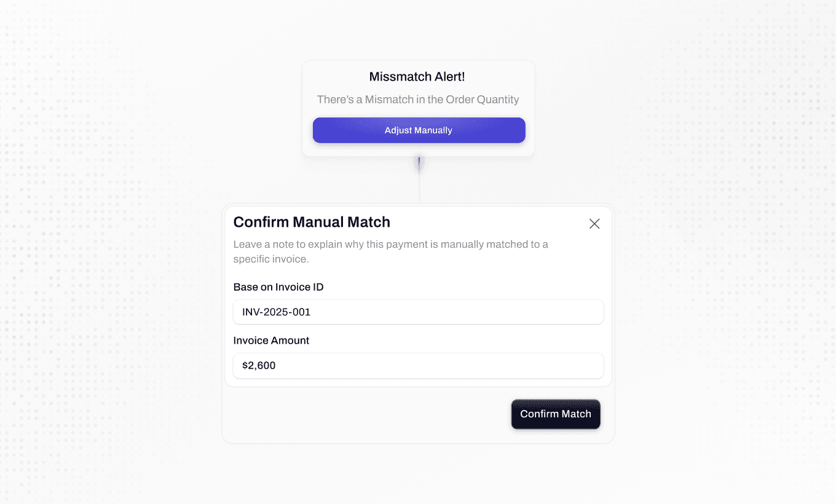836x504 pixels.
Task: Close the Confirm Manual Match dialog
Action: [594, 224]
